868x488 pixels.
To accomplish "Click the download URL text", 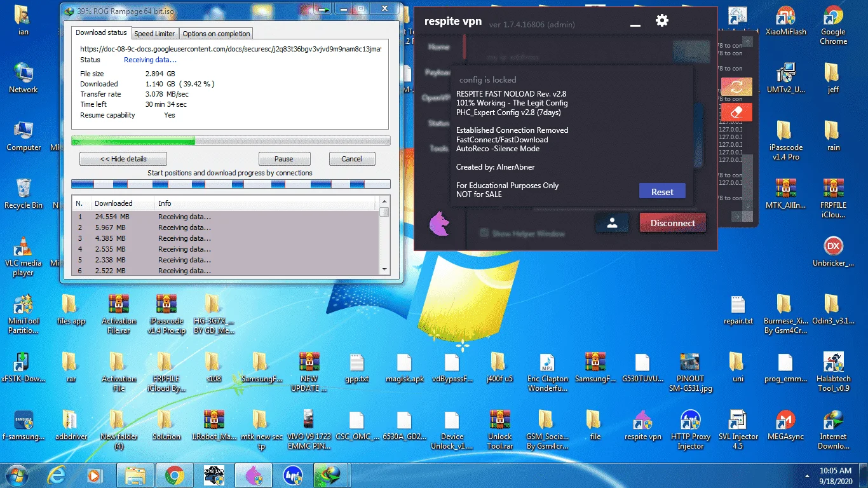I will click(x=231, y=49).
